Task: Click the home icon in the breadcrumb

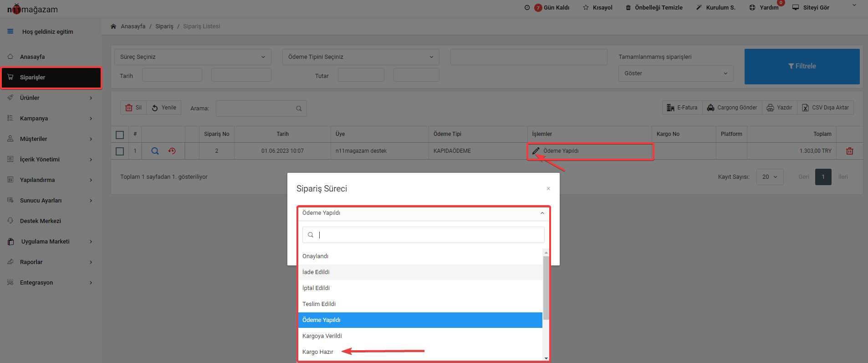Action: 113,26
